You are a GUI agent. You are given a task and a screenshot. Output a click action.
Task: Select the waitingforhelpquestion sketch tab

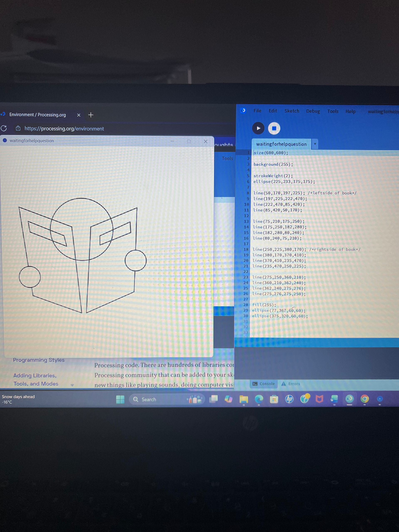point(281,144)
